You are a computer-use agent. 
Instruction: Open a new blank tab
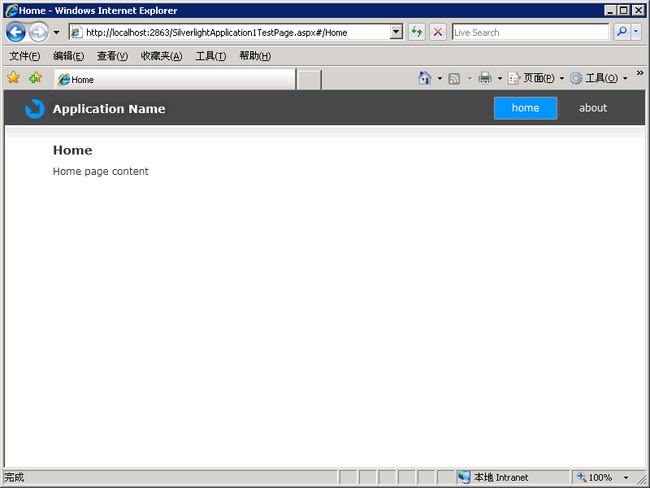click(x=309, y=80)
